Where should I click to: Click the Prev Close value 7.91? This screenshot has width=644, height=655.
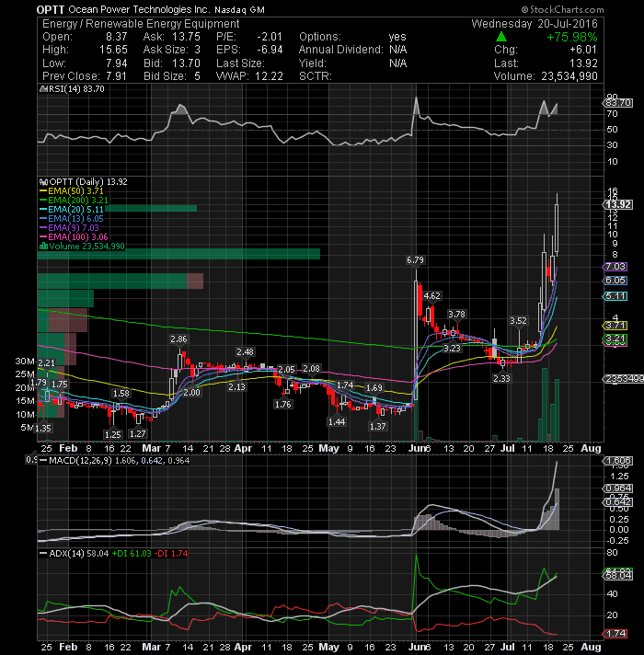[116, 76]
